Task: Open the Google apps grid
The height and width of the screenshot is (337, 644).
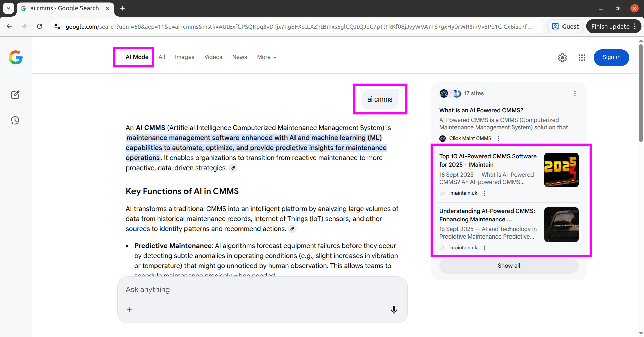Action: click(582, 57)
